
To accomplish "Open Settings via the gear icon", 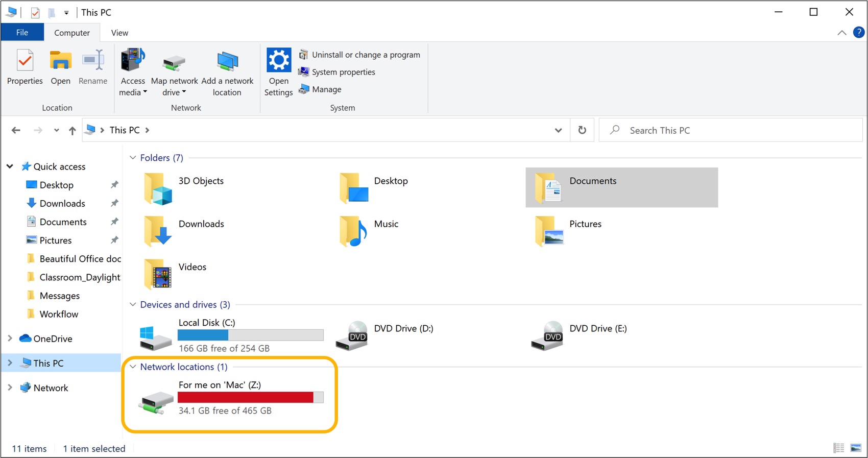I will click(x=279, y=60).
